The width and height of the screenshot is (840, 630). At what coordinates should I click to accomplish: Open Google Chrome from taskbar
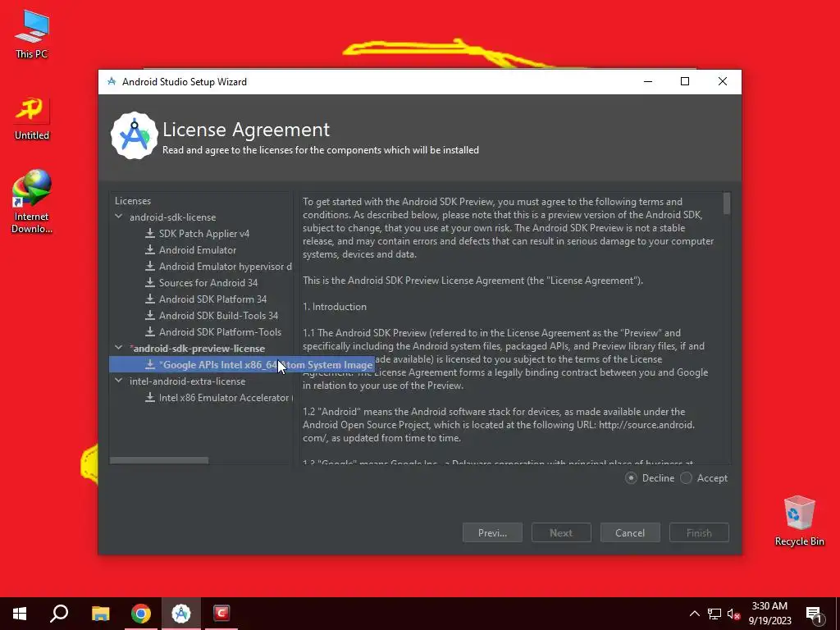click(141, 614)
